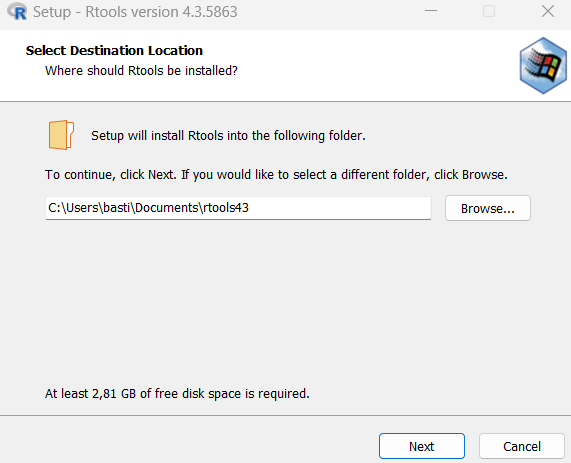Close the Setup window
The image size is (571, 463).
tap(548, 11)
